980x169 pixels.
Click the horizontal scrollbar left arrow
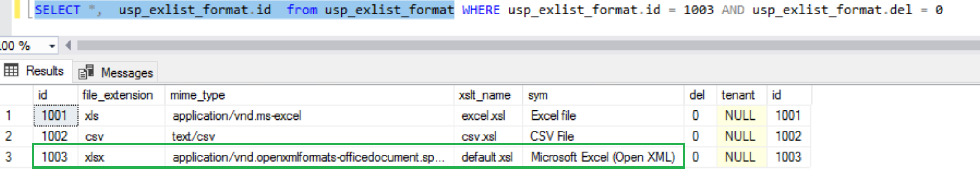coord(68,45)
